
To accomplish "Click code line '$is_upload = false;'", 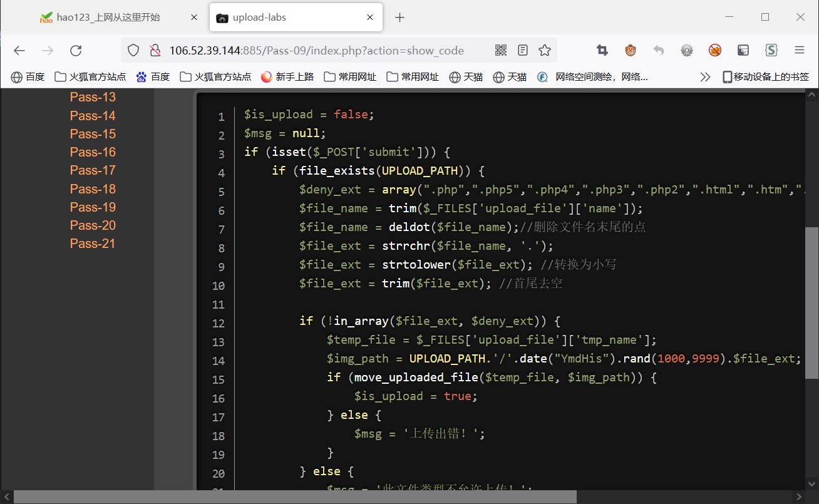I will click(309, 115).
